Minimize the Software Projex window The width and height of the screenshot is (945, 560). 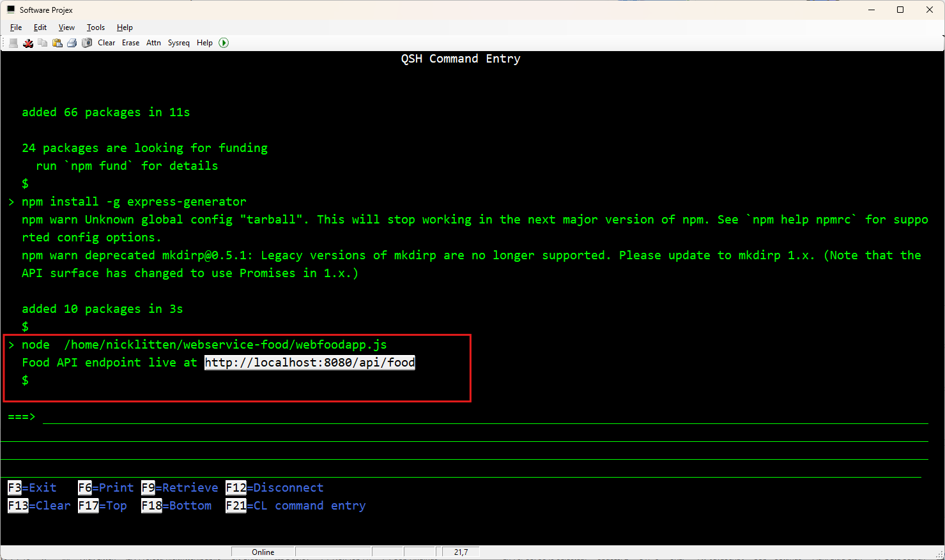tap(872, 10)
